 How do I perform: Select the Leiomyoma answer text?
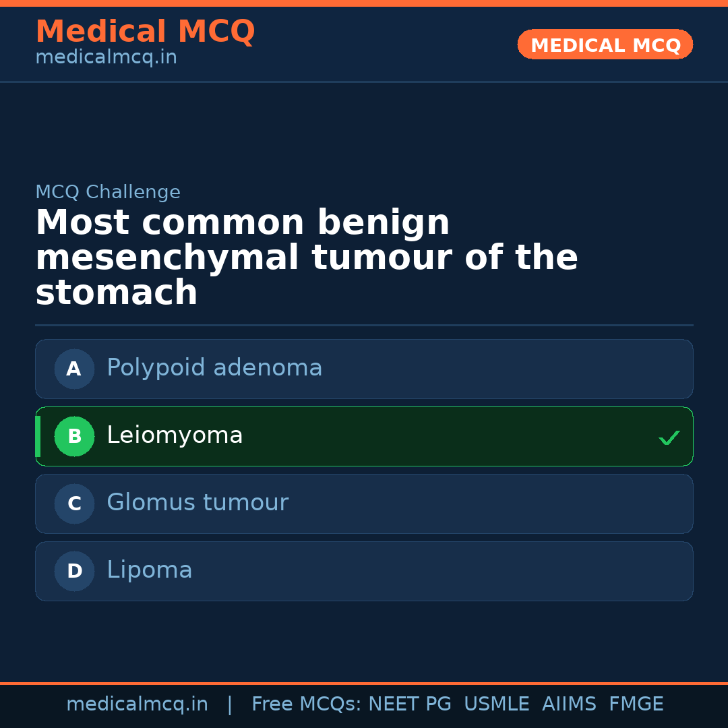[175, 435]
